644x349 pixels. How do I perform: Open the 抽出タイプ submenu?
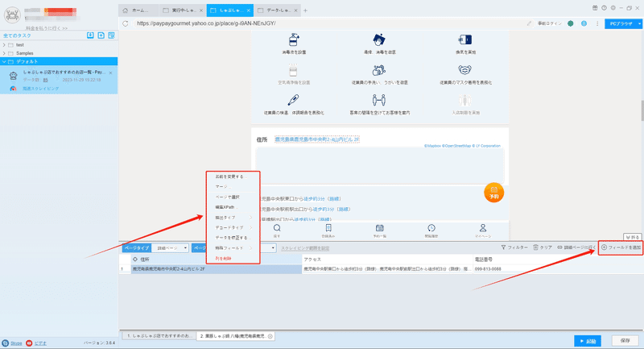233,217
